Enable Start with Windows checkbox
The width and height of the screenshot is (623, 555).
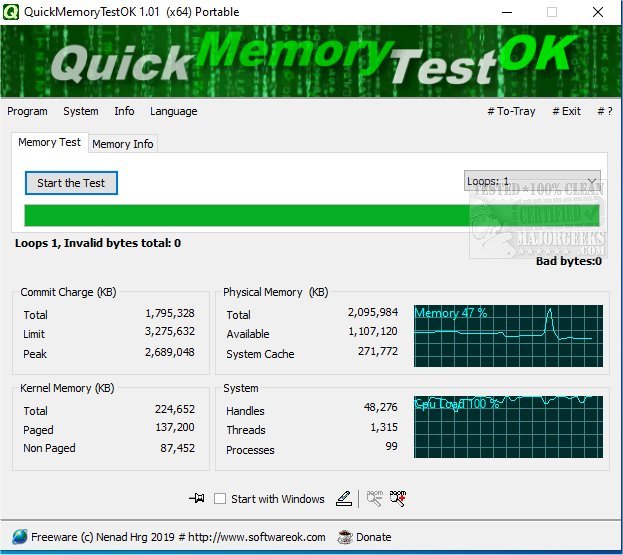tap(220, 499)
